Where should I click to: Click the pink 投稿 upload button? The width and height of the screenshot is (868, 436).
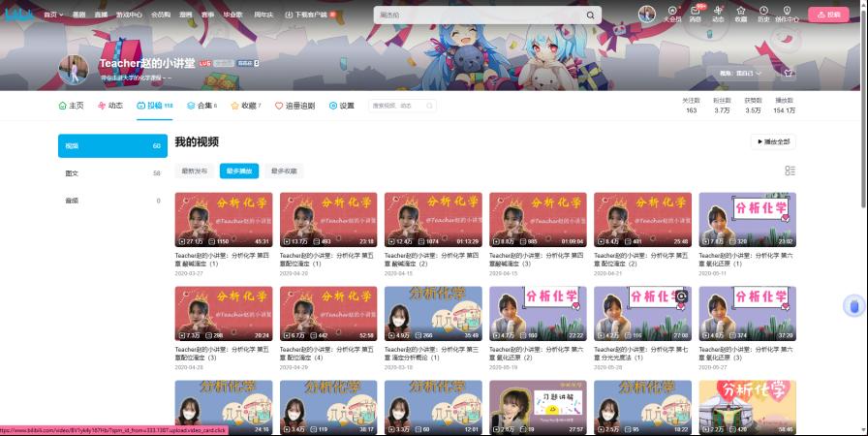[x=830, y=15]
